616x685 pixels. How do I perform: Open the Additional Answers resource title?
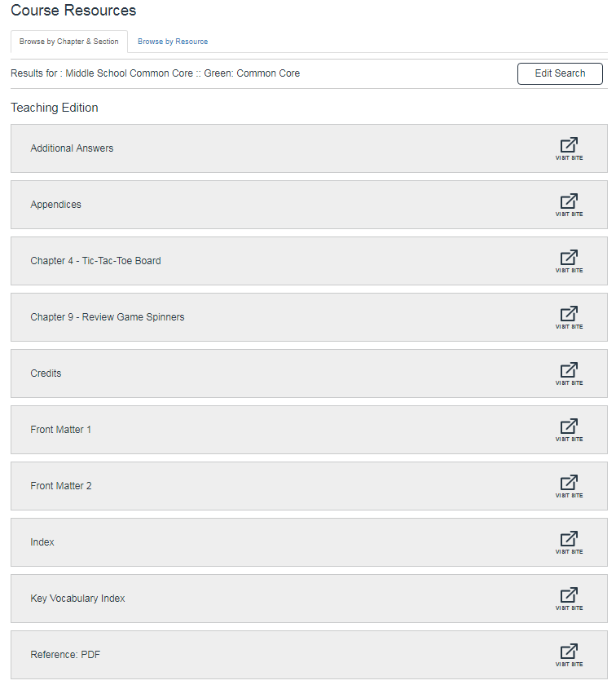pyautogui.click(x=72, y=148)
